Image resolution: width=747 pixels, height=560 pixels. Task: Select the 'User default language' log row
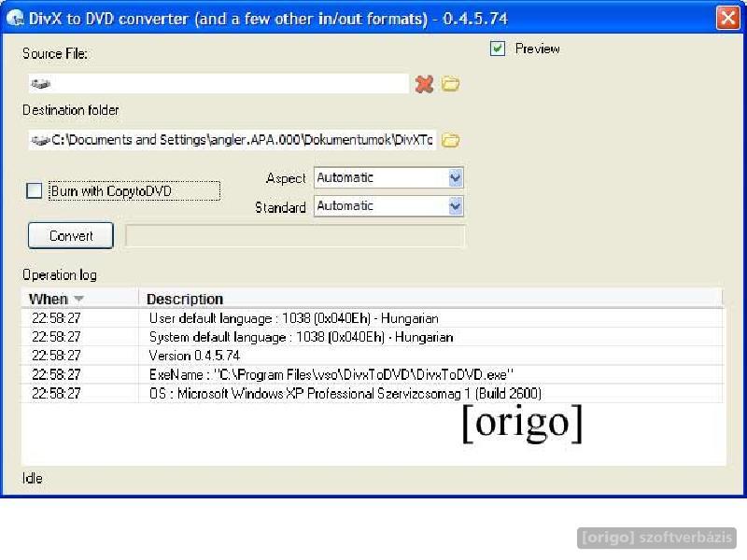[372, 318]
